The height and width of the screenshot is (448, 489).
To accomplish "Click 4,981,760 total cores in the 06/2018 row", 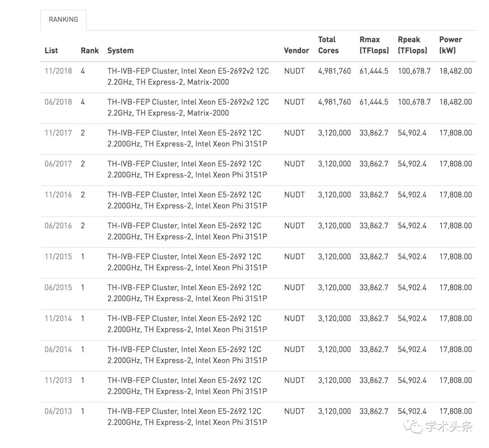I will (x=334, y=102).
